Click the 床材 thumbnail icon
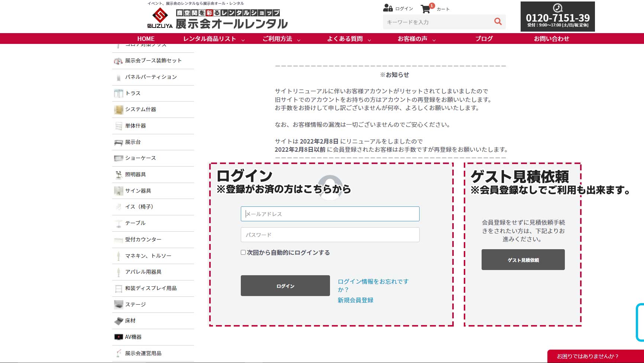This screenshot has height=363, width=644. [x=118, y=321]
